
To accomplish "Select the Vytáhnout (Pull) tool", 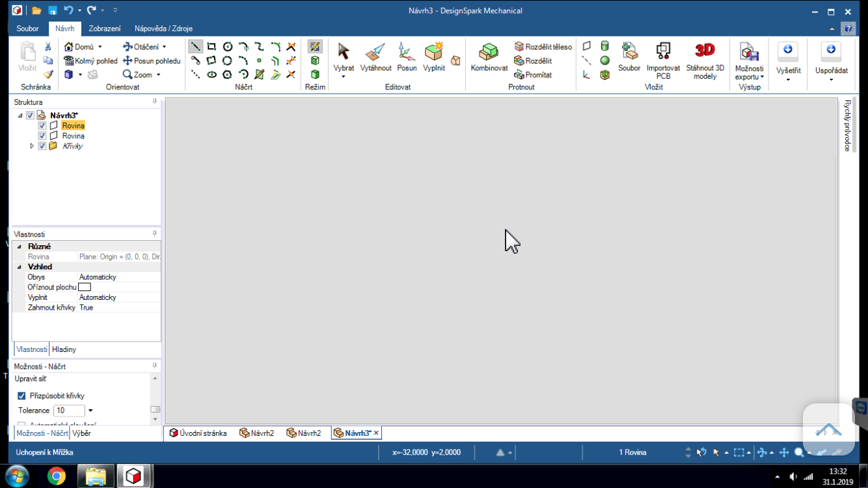I will [x=375, y=57].
